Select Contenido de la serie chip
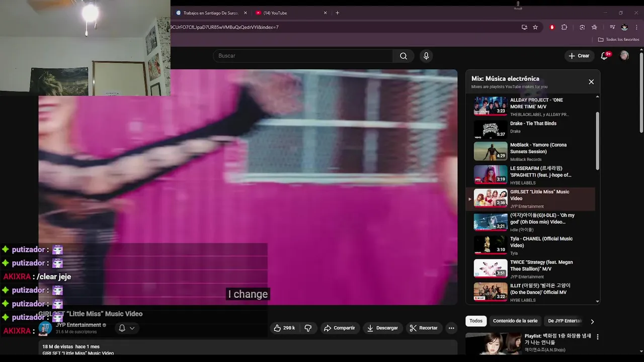Image resolution: width=644 pixels, height=362 pixels. pyautogui.click(x=515, y=321)
